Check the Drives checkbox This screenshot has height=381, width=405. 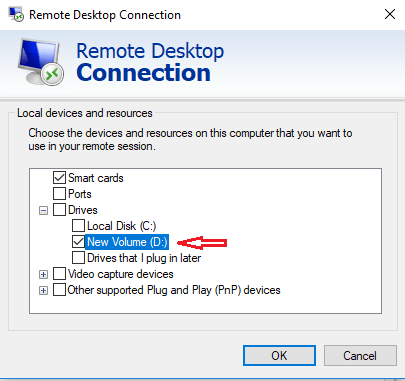[59, 210]
